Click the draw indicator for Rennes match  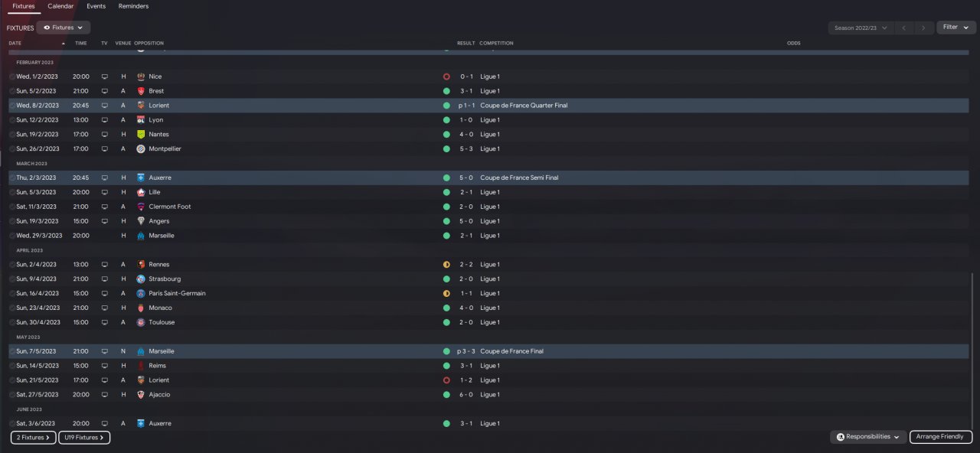446,265
